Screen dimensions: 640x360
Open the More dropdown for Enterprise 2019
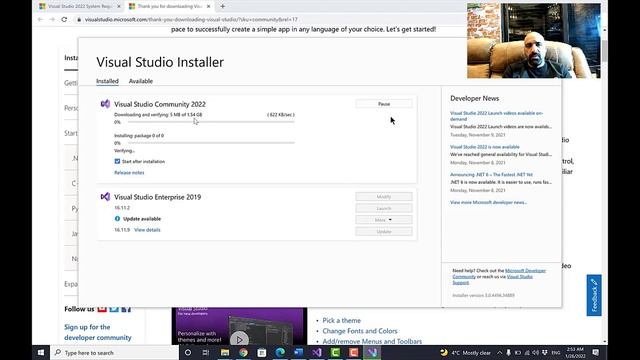(x=384, y=220)
